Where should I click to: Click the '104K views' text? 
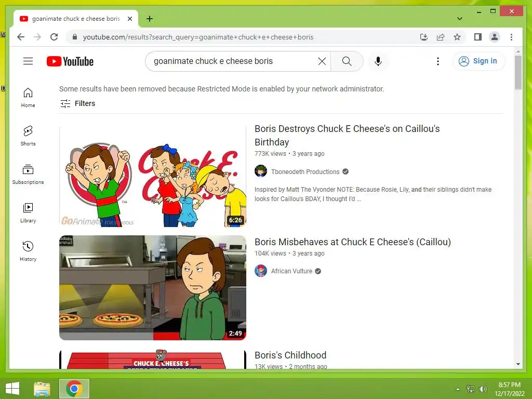pos(270,254)
